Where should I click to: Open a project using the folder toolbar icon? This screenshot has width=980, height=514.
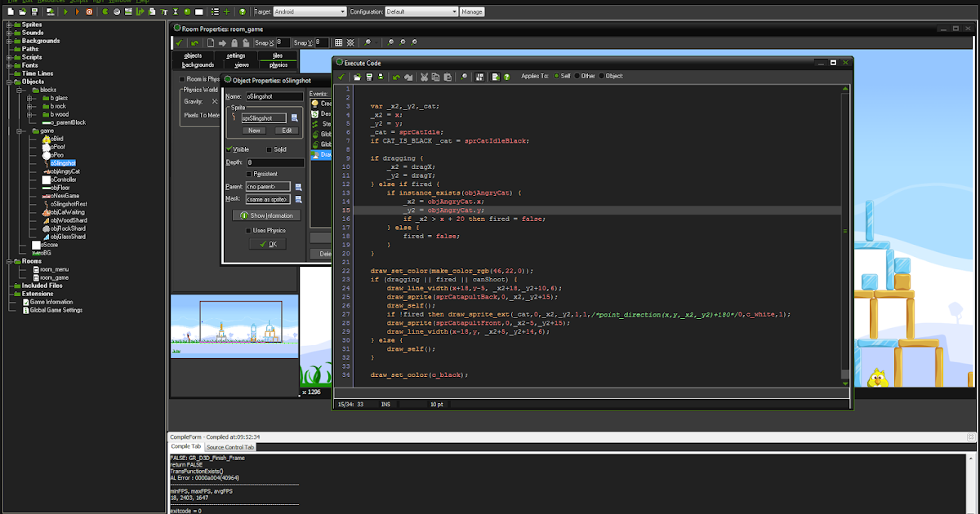(x=23, y=11)
